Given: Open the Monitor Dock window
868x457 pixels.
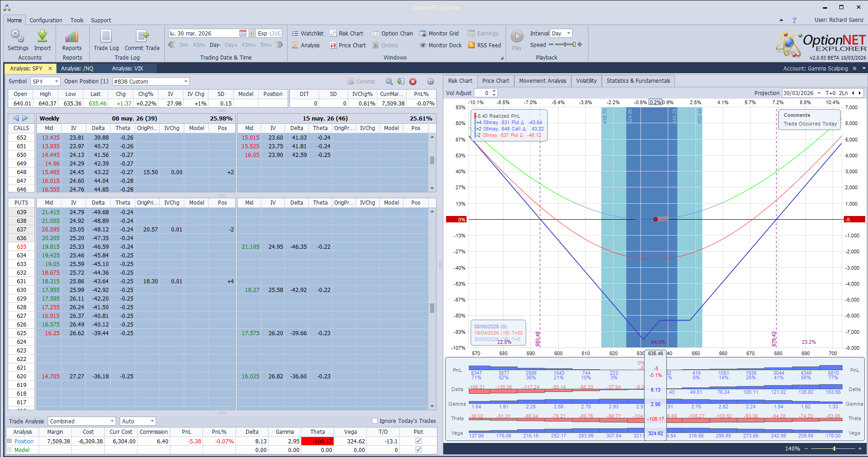Looking at the screenshot, I should point(441,45).
